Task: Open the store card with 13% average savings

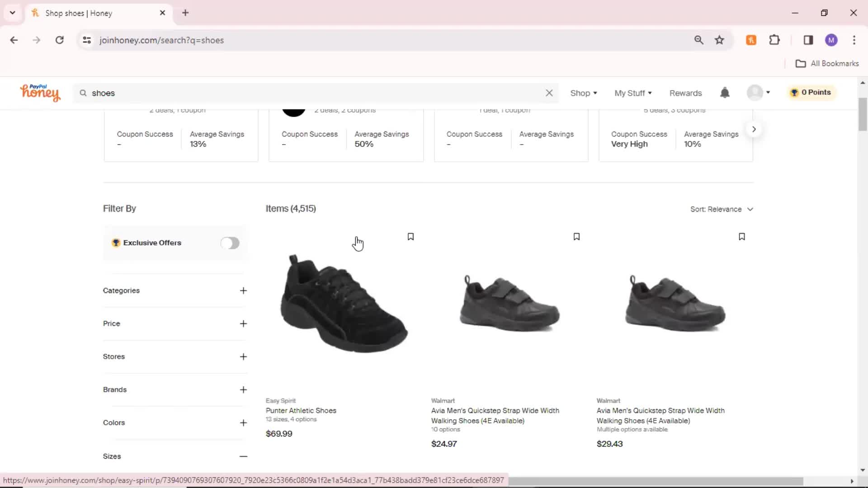Action: tap(181, 136)
